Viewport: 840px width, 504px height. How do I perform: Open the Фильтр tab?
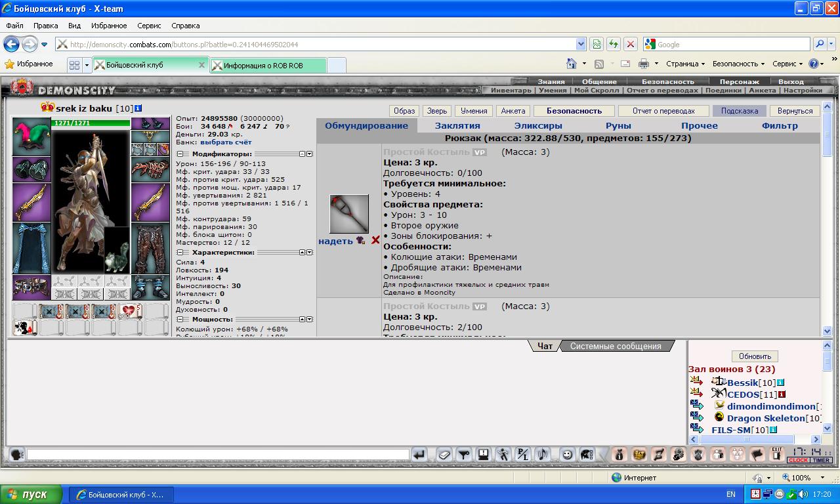click(x=780, y=125)
